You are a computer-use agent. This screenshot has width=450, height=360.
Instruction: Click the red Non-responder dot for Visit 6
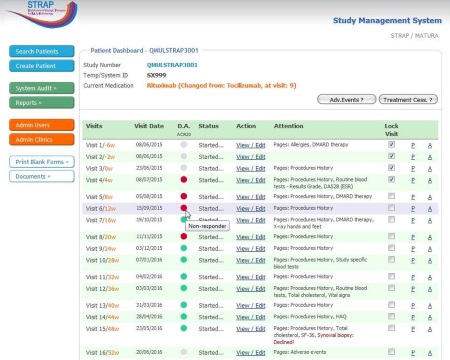[184, 208]
